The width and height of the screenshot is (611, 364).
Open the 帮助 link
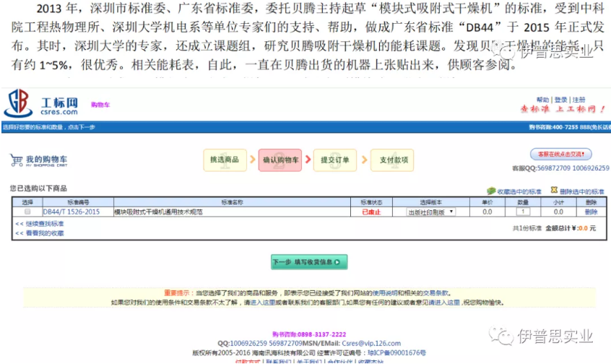pyautogui.click(x=542, y=100)
